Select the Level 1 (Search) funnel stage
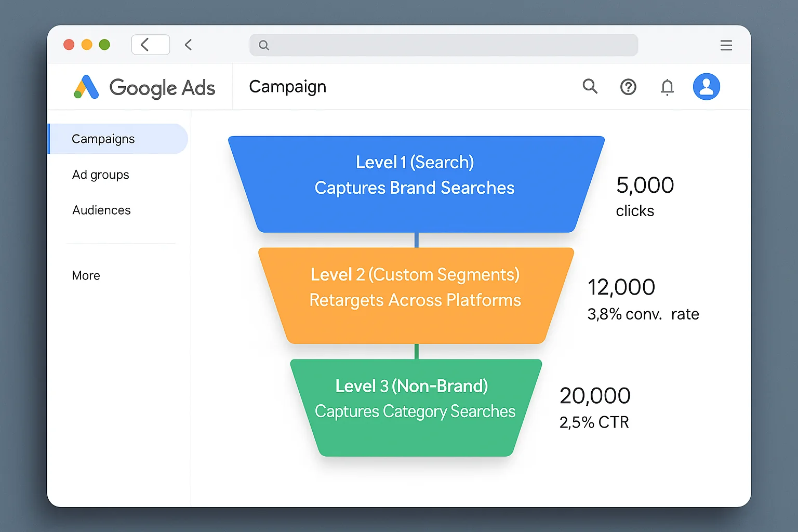Screen dimensions: 798x532 coord(415,182)
